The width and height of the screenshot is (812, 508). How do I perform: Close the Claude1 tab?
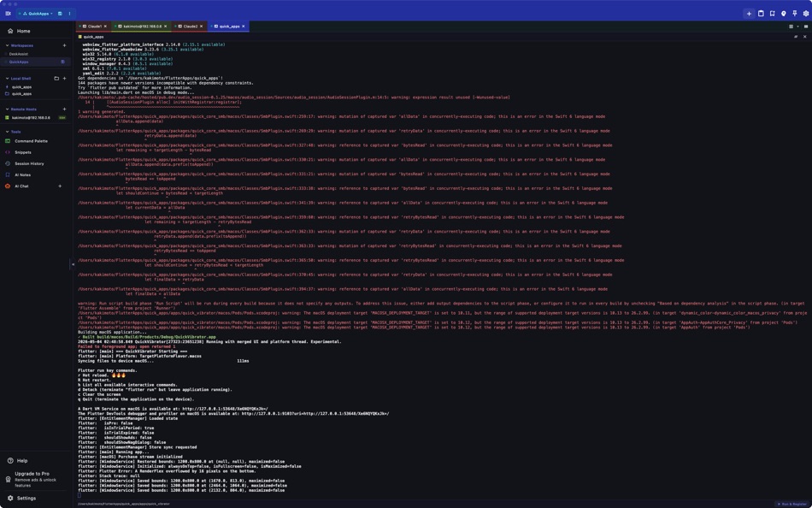(x=105, y=26)
